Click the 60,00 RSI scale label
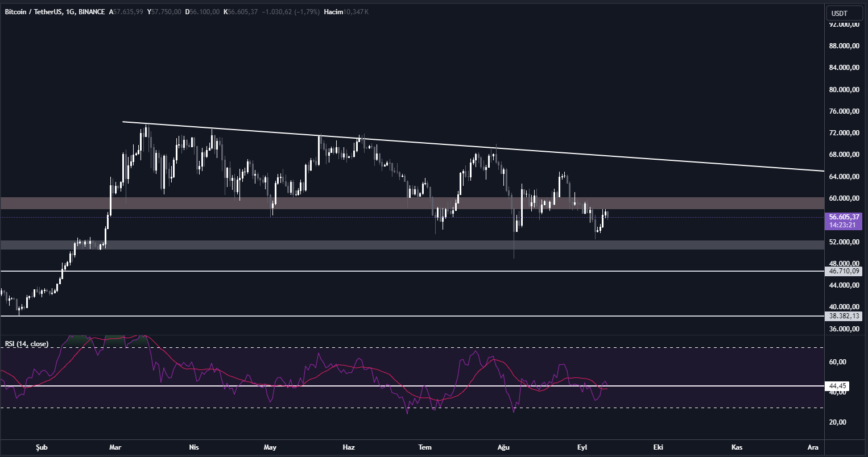868x457 pixels. coord(838,362)
